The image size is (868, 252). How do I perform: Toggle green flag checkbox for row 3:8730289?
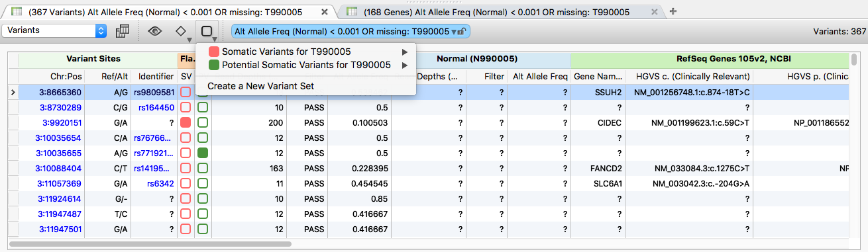(x=203, y=107)
